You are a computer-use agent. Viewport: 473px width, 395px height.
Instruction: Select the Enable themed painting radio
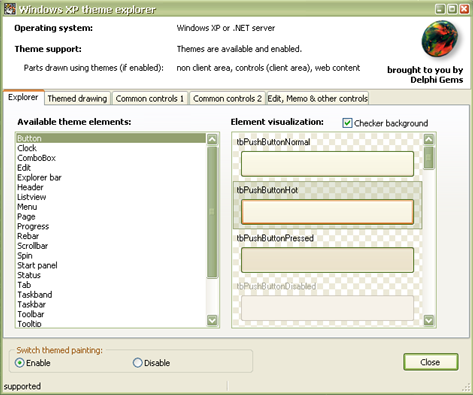coord(20,363)
